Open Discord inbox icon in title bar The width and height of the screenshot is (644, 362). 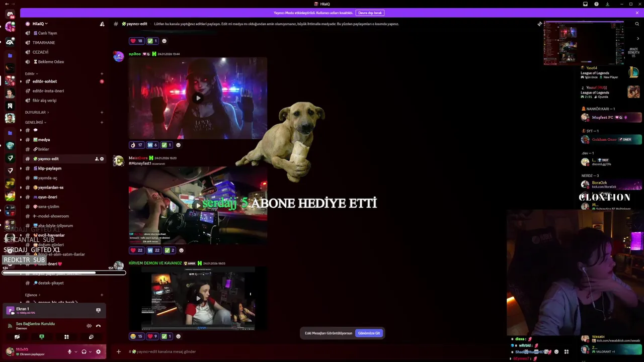[x=585, y=4]
